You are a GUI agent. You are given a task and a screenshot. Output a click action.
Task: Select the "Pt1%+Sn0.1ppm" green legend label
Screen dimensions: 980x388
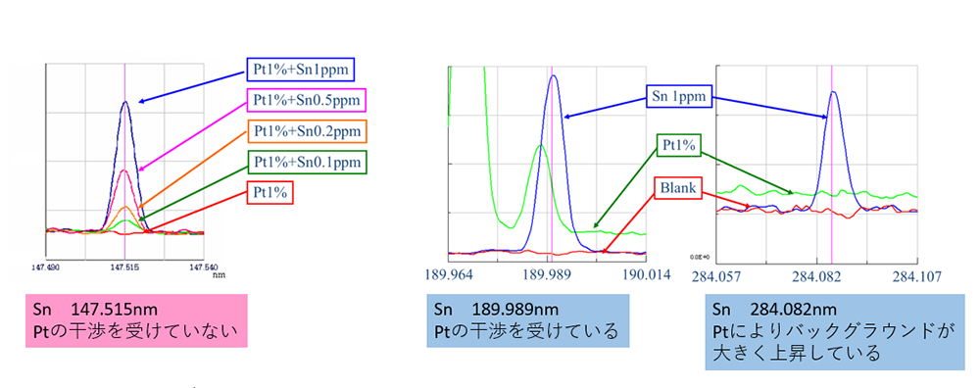[308, 162]
